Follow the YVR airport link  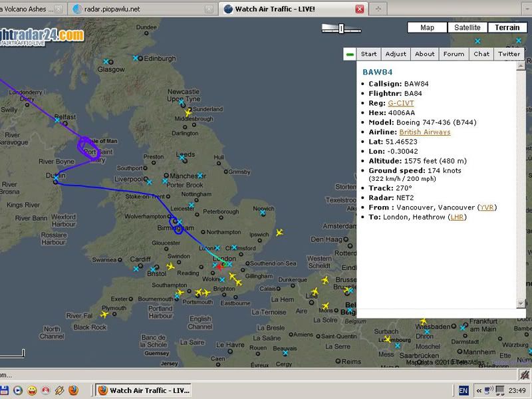click(487, 207)
